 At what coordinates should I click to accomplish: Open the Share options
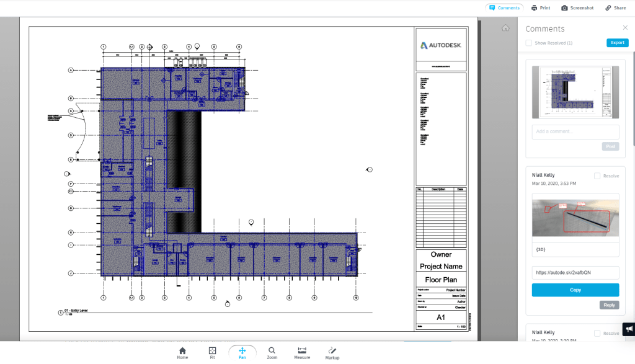click(615, 7)
